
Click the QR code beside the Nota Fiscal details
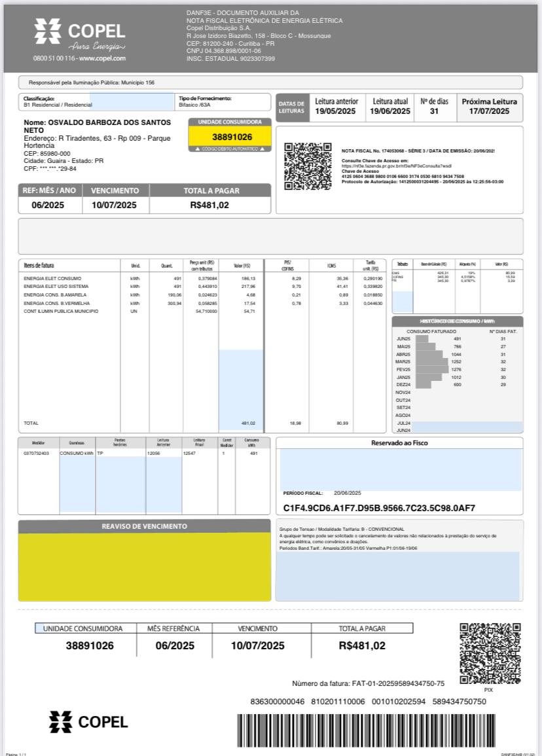pos(308,166)
